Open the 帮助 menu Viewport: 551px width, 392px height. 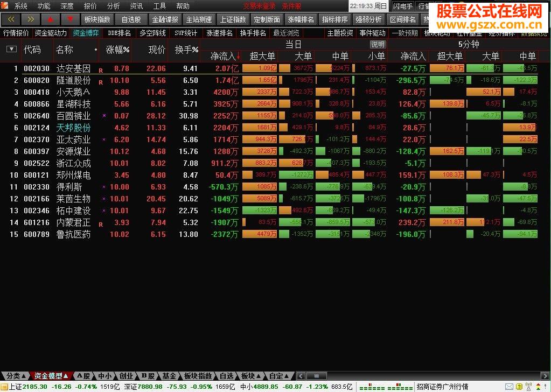[x=183, y=6]
